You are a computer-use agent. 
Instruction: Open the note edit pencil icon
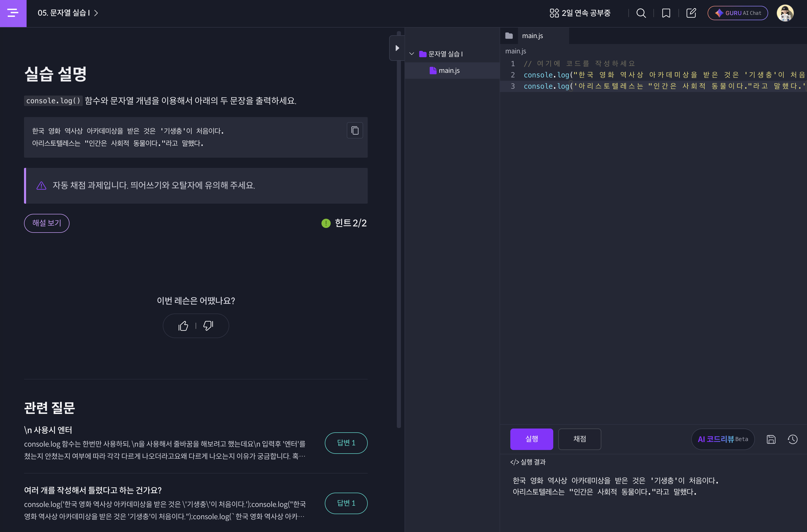(691, 13)
